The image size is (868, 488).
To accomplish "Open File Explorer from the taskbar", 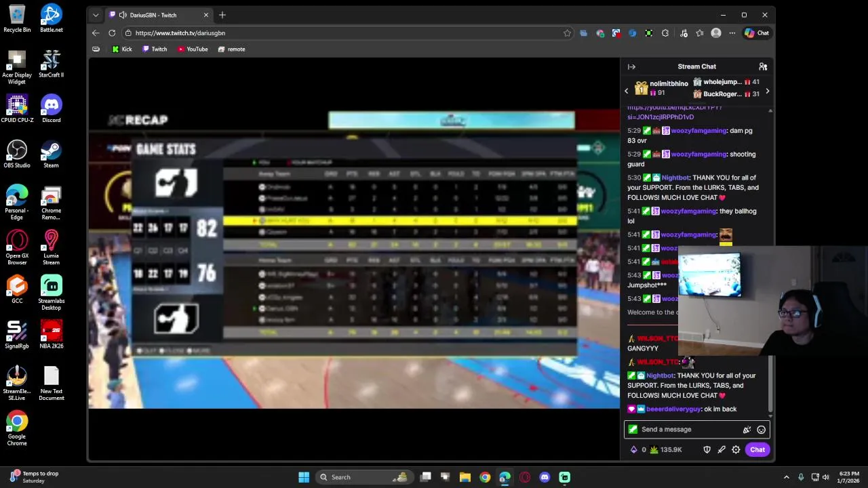I will 465,477.
